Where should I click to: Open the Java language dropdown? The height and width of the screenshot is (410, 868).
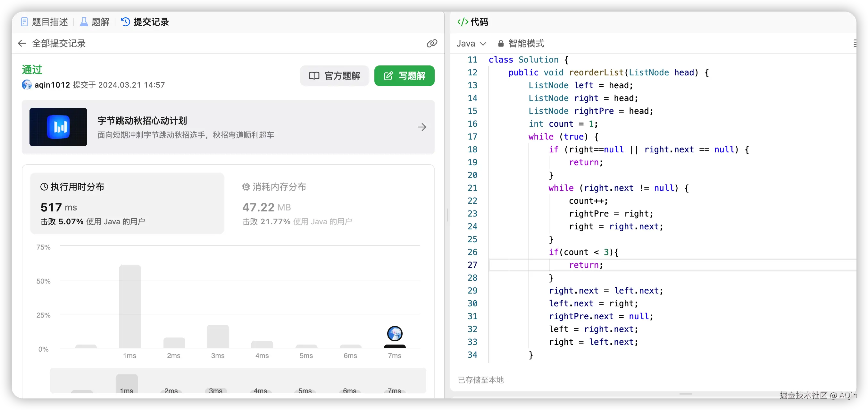[471, 44]
